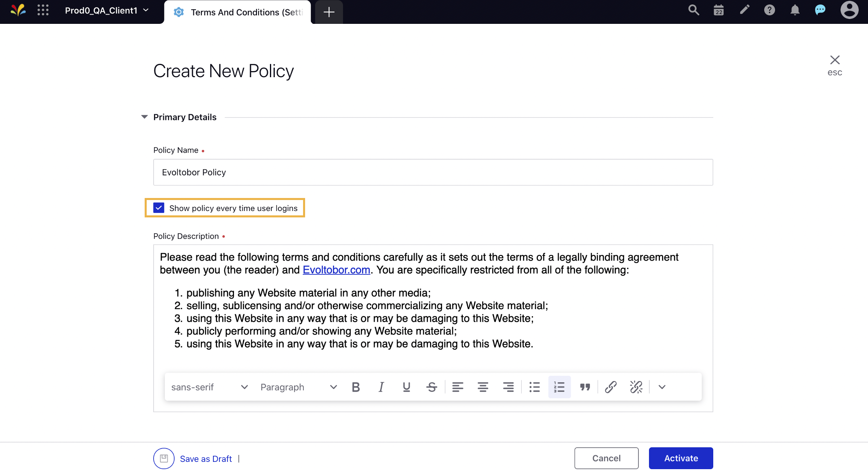
Task: Open the app launcher grid
Action: point(43,10)
